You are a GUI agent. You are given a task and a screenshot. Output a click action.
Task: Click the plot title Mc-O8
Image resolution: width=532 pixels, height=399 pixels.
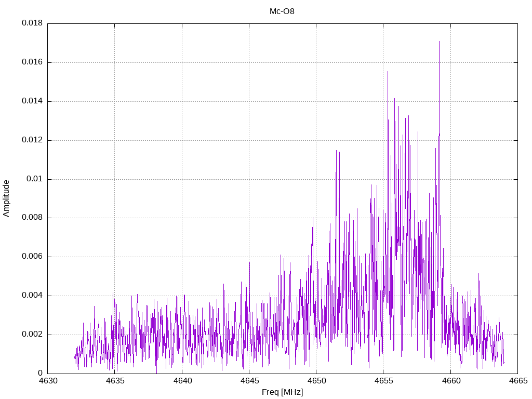[282, 11]
